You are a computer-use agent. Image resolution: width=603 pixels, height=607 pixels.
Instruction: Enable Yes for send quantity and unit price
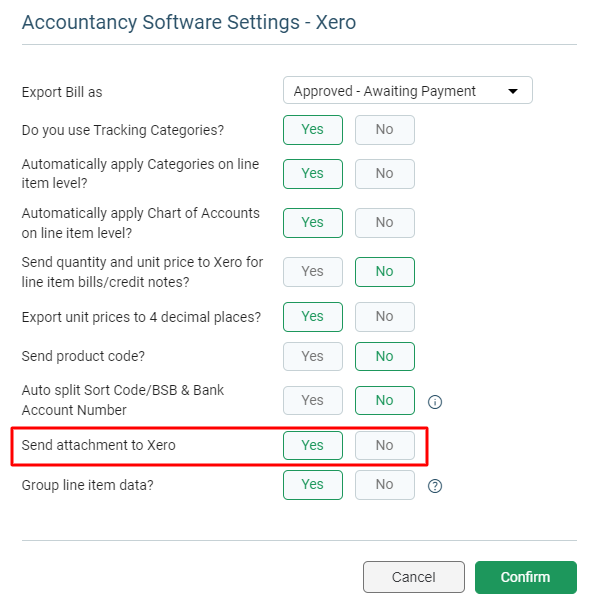tap(313, 272)
